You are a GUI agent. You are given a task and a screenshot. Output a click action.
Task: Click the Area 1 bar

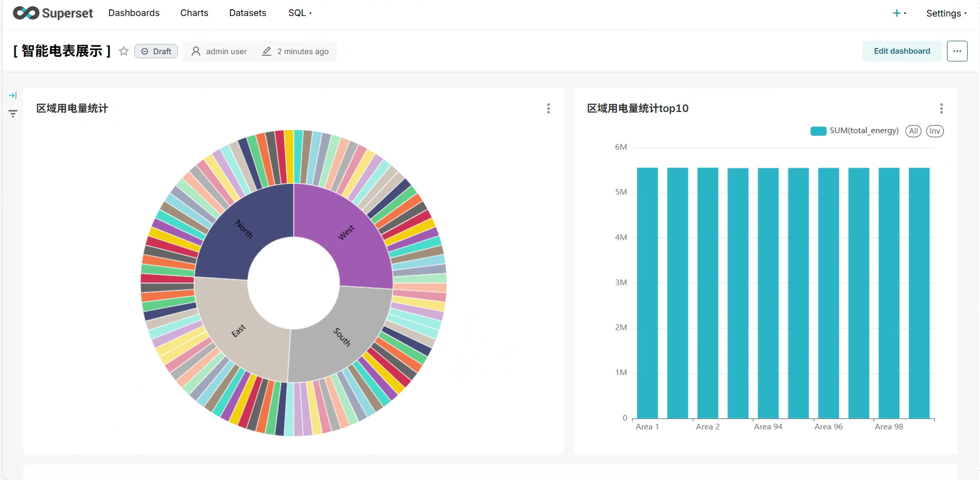[647, 293]
